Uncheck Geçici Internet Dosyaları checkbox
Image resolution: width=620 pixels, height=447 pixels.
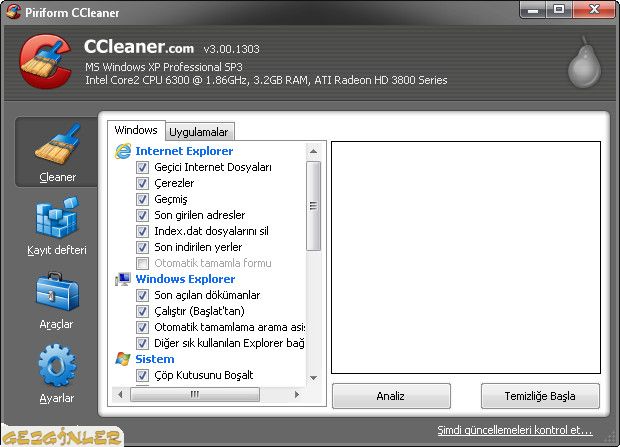142,167
